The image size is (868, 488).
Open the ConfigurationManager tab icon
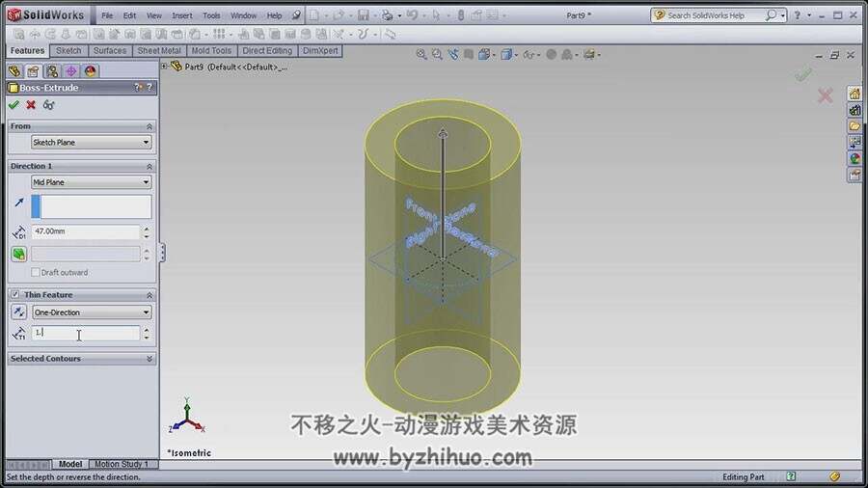pos(52,70)
